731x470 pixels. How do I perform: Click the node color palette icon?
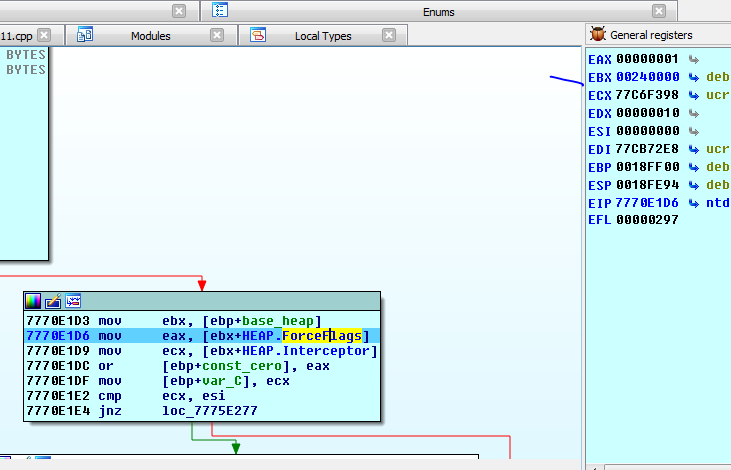point(34,300)
